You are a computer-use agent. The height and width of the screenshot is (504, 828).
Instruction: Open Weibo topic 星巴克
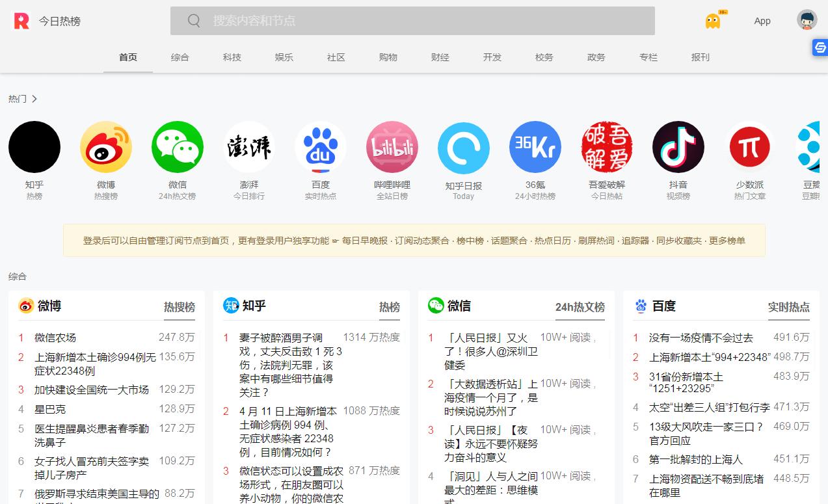pos(50,409)
